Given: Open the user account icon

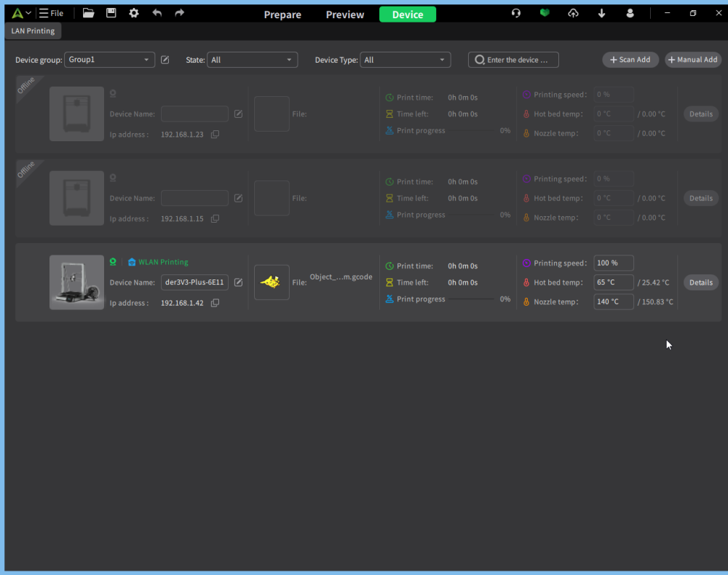Looking at the screenshot, I should click(630, 13).
